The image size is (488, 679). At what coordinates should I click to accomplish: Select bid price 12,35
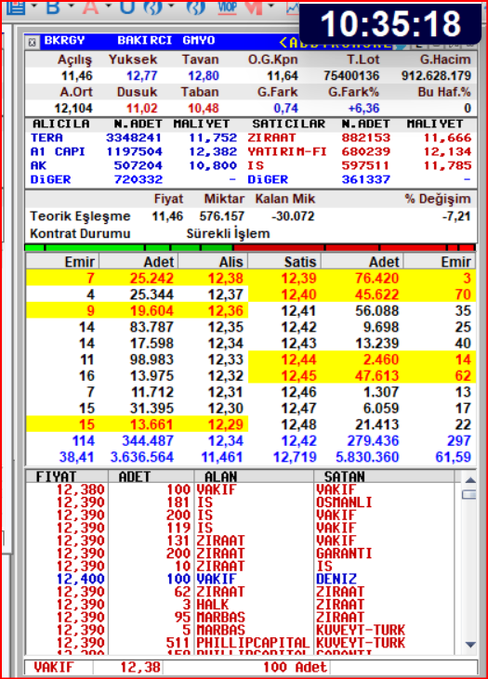pyautogui.click(x=225, y=327)
